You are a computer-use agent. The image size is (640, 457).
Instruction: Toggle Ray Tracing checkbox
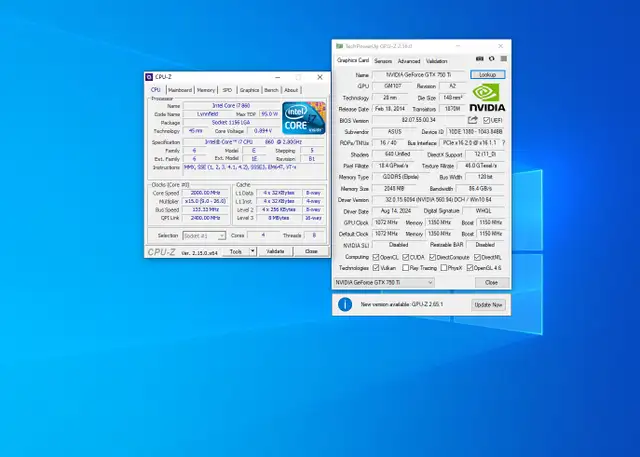(405, 268)
